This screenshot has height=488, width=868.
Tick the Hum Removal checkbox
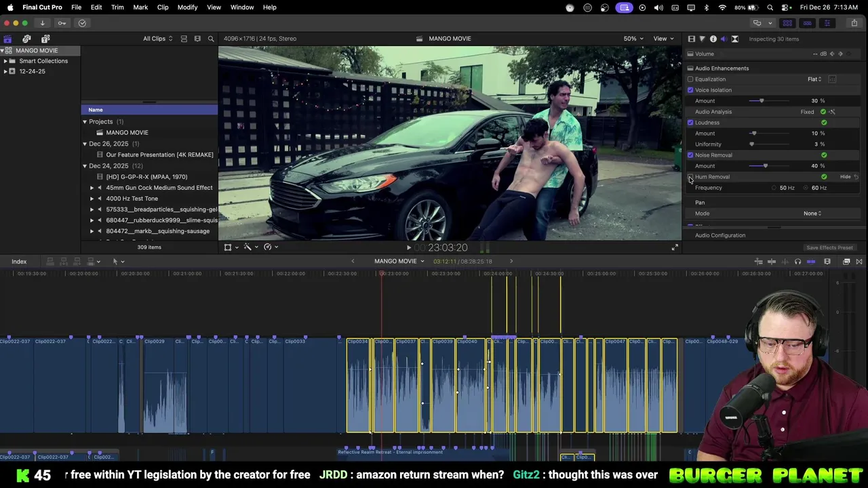point(690,177)
